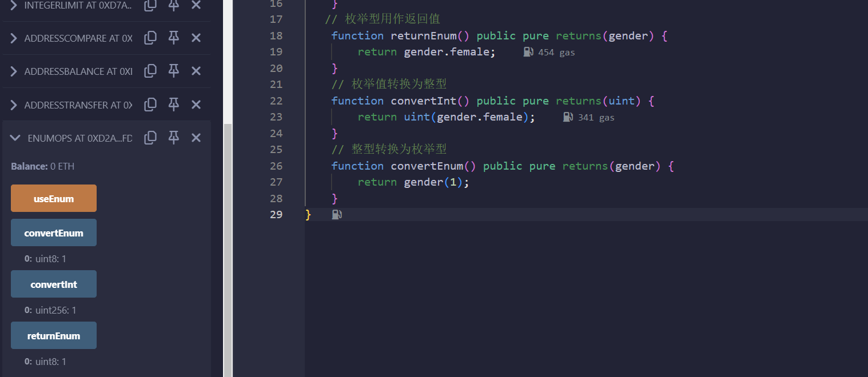Run the orange useEnum function
Viewport: 868px width, 377px height.
click(x=54, y=198)
